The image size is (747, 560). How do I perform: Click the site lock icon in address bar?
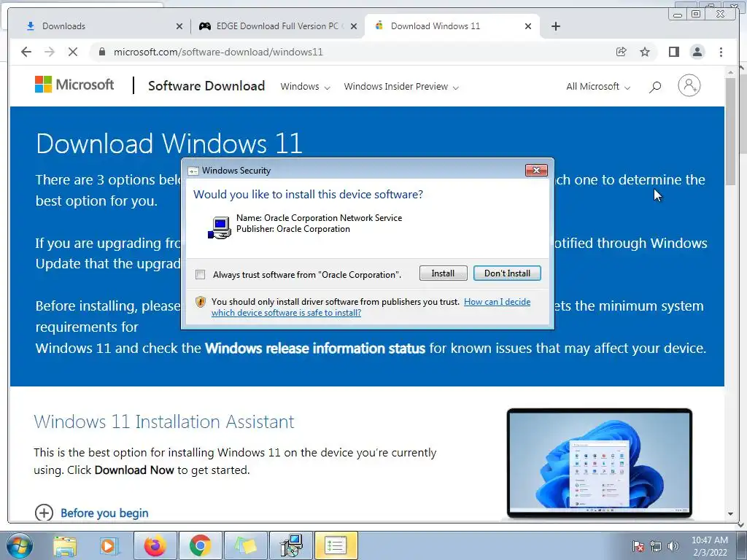pos(101,52)
